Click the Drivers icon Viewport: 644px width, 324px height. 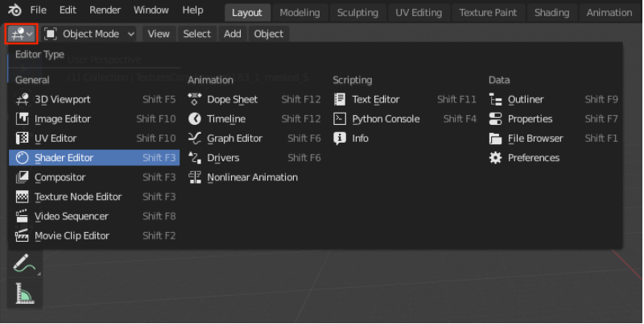(x=195, y=158)
